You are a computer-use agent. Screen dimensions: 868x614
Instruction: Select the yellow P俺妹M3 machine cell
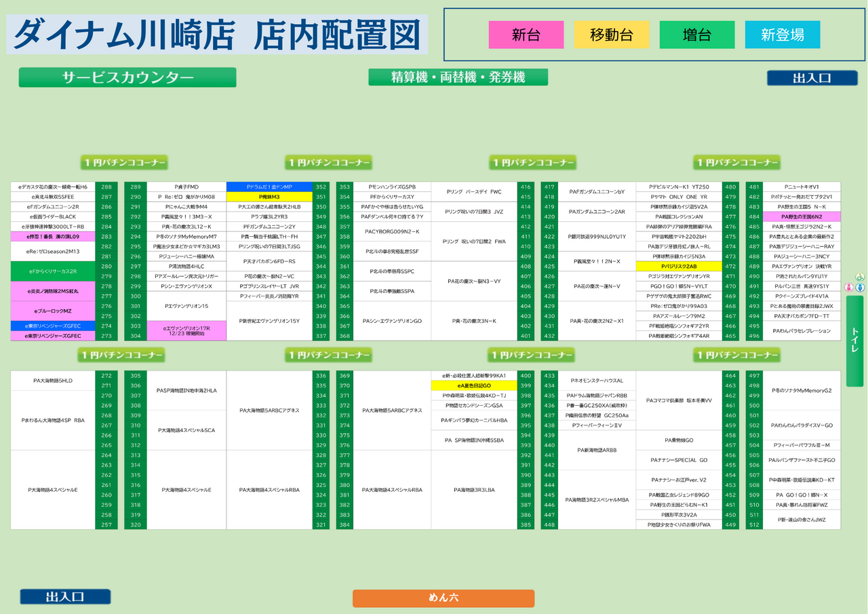coord(269,197)
